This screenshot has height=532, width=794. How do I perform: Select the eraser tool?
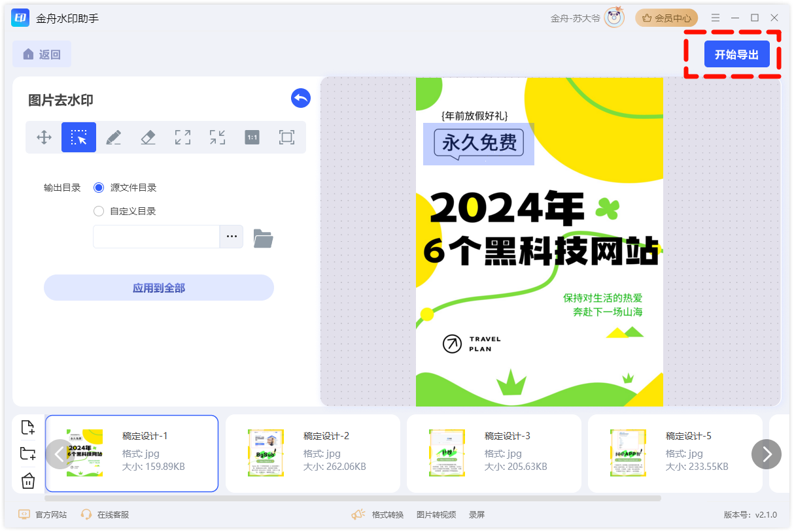148,137
